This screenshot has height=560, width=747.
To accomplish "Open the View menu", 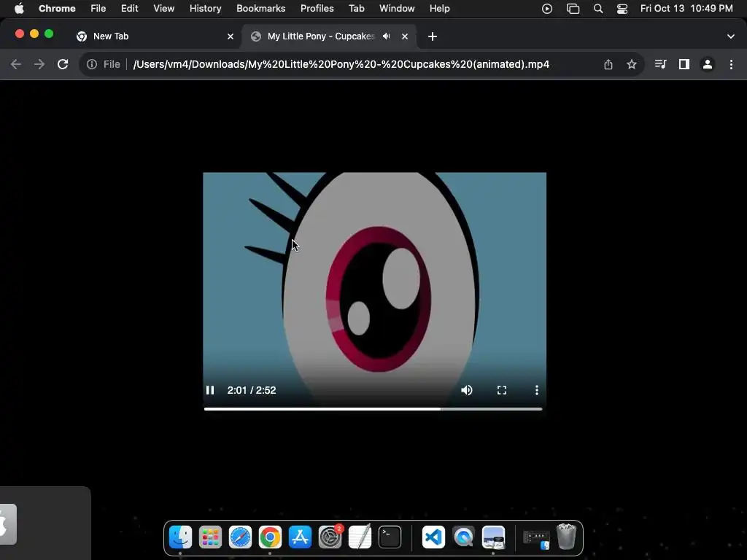I will pyautogui.click(x=163, y=9).
